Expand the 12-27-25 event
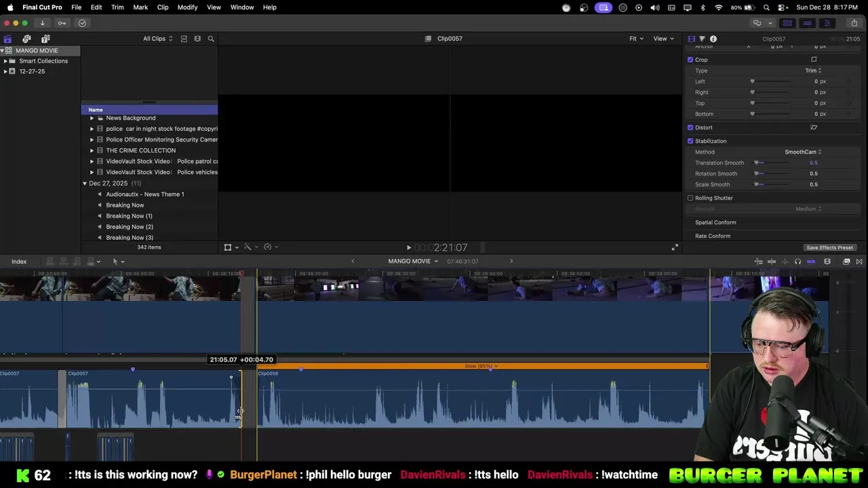 point(5,71)
